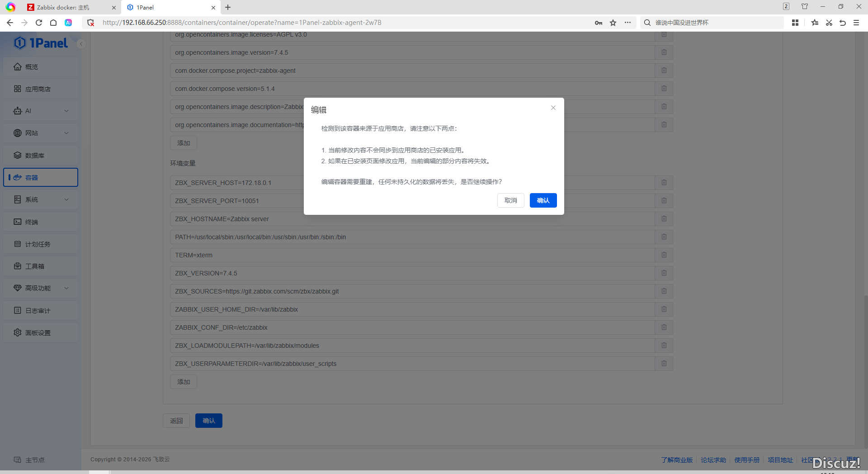Expand the 网站 sidebar menu chevron
Screen dimensions: 868x474
66,133
